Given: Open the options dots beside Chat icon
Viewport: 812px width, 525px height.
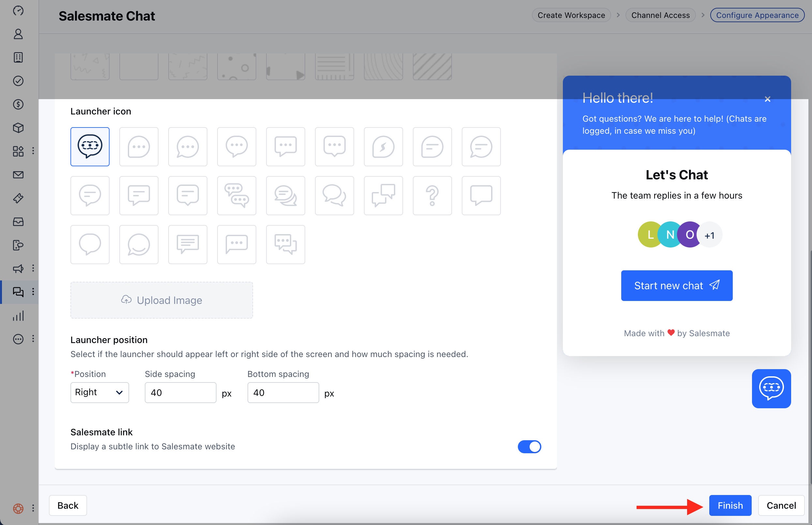Looking at the screenshot, I should pyautogui.click(x=33, y=292).
